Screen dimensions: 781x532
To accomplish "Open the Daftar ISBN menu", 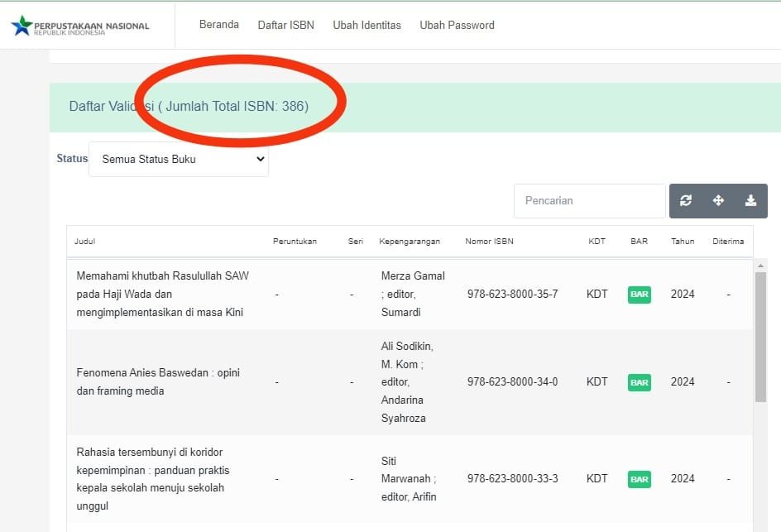I will [285, 25].
